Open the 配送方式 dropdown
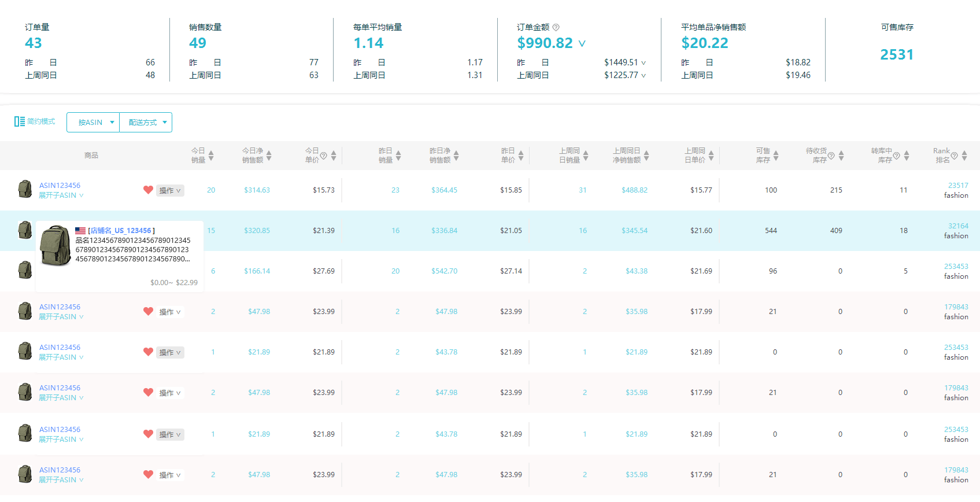980x502 pixels. pyautogui.click(x=146, y=122)
